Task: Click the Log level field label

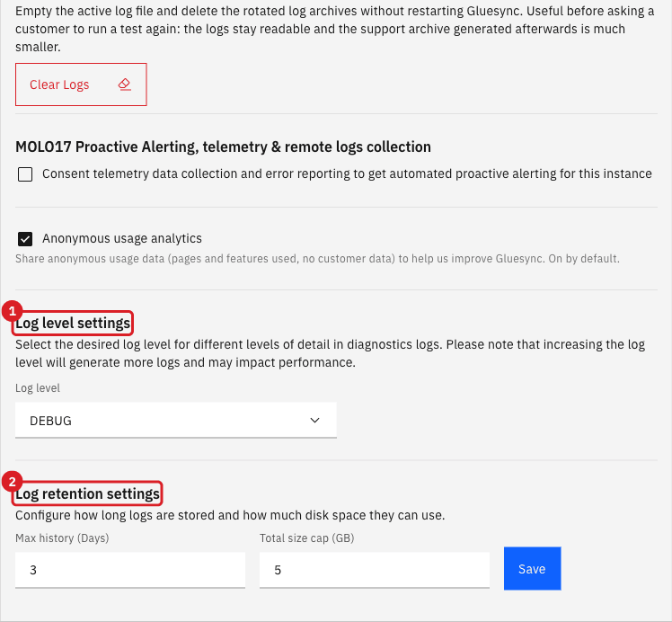Action: (x=38, y=388)
